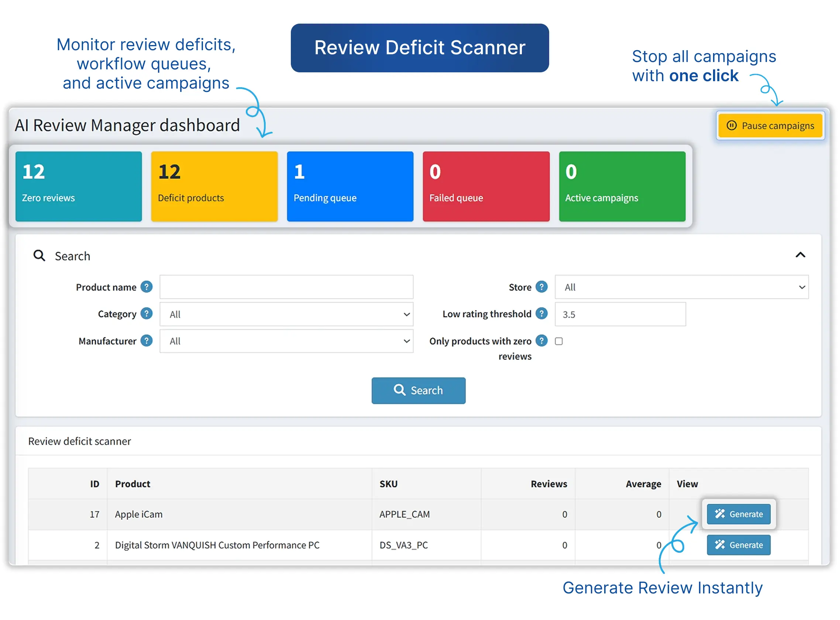Generate review for Digital Storm VANQUISH PC

coord(738,545)
